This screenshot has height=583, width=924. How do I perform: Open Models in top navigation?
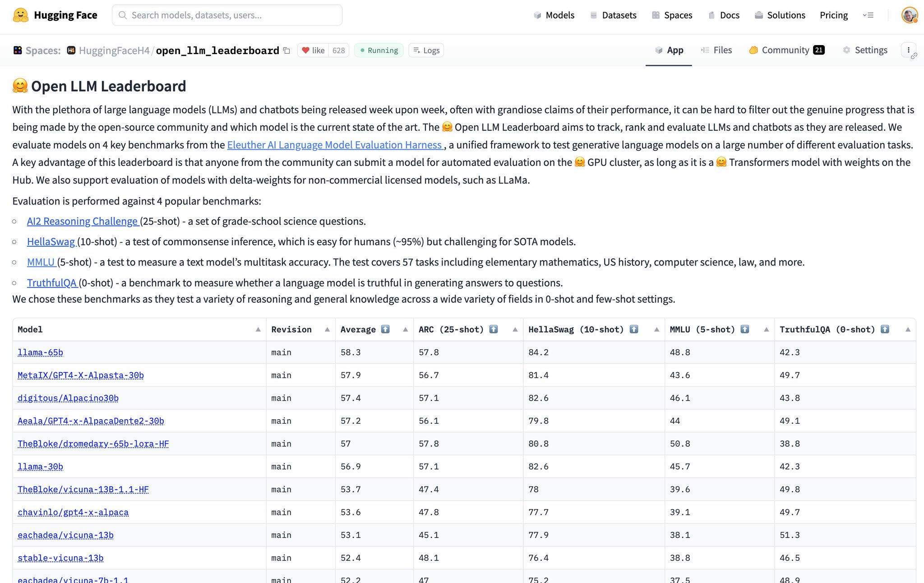coord(554,15)
